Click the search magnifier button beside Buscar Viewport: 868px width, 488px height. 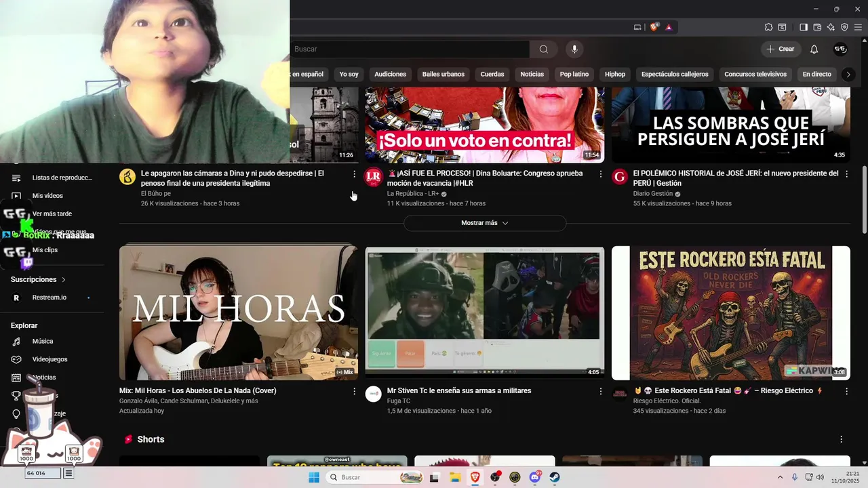(x=544, y=49)
